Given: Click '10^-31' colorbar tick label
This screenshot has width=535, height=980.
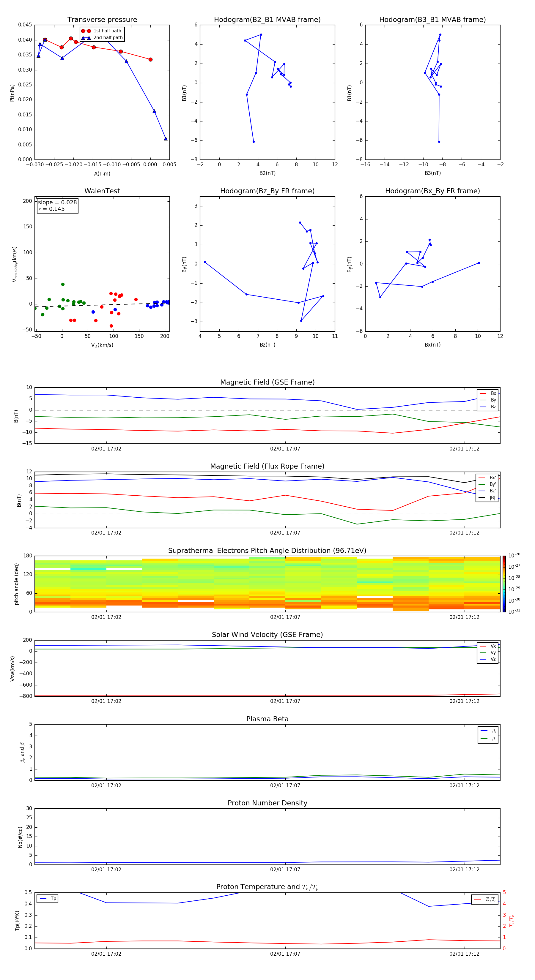Looking at the screenshot, I should tap(514, 611).
